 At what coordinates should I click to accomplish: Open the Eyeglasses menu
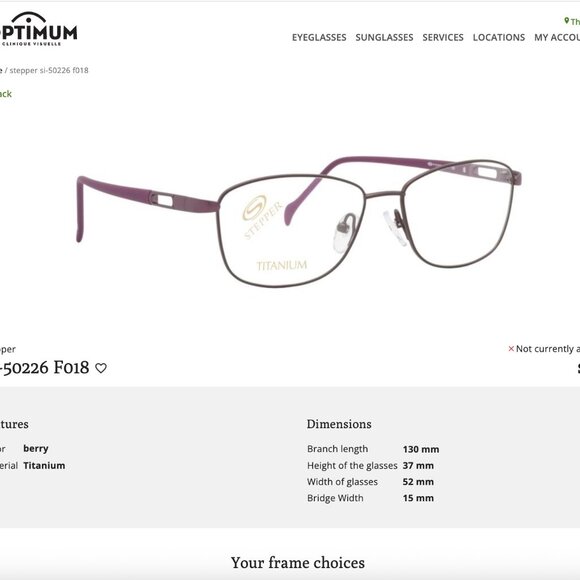319,37
